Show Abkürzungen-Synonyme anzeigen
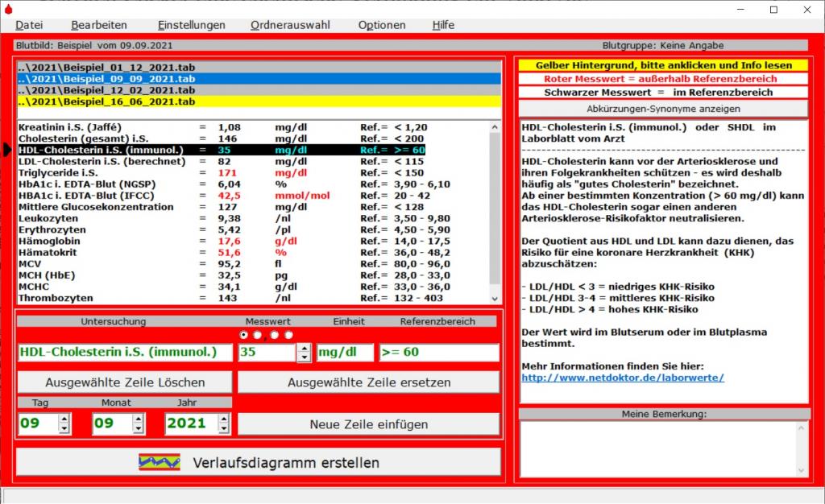 [663, 108]
